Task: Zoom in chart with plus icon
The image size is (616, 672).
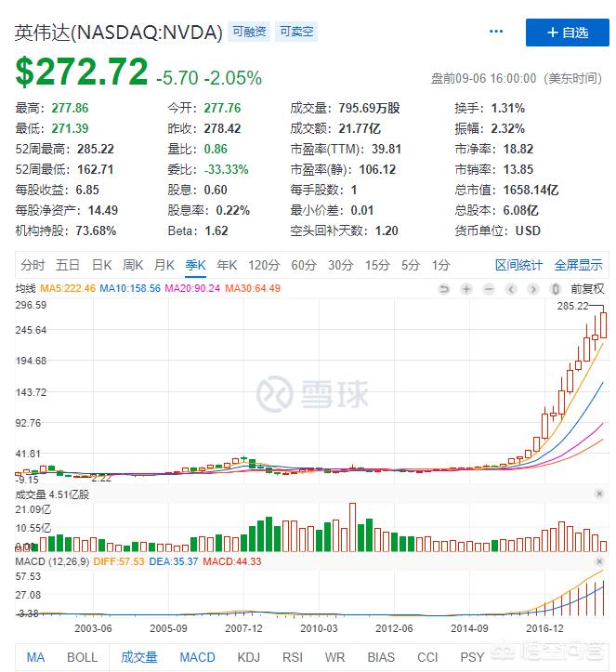Action: (466, 289)
